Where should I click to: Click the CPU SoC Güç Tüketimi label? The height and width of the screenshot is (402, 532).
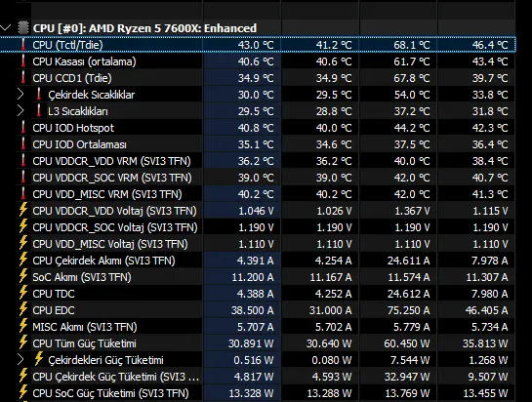pyautogui.click(x=110, y=393)
